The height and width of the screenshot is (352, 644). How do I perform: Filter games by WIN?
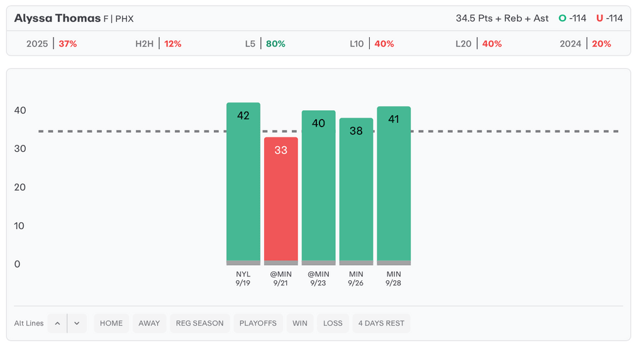(x=300, y=324)
